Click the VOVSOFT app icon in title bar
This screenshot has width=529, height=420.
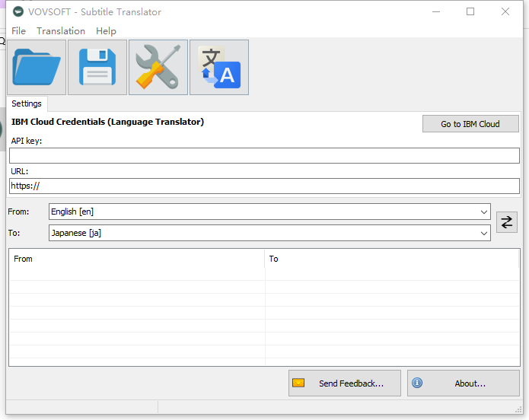coord(18,11)
